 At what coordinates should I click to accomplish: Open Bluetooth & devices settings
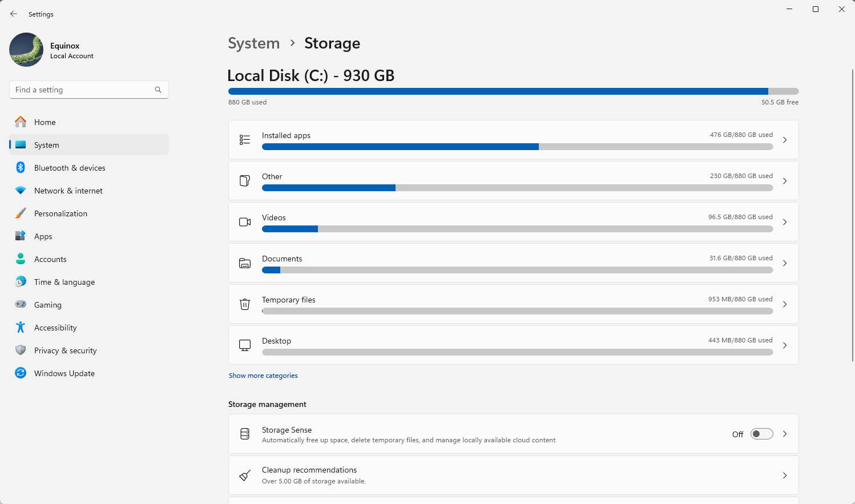click(70, 168)
